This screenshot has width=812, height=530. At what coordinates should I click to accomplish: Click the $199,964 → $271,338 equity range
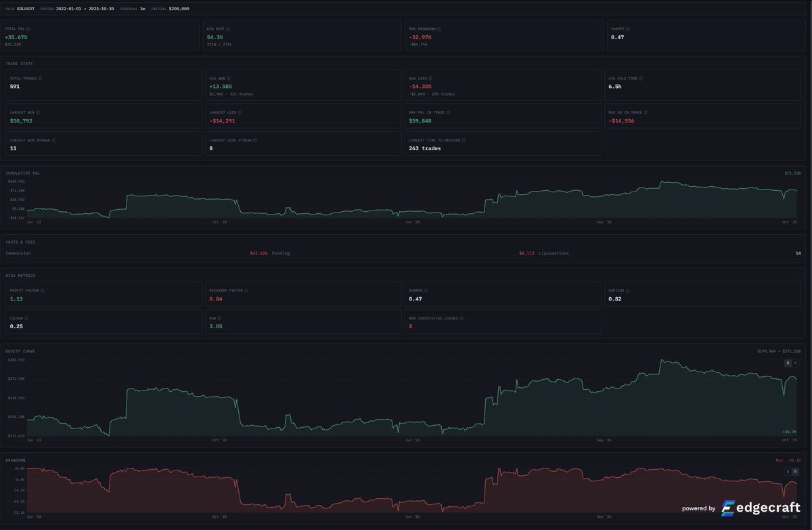point(779,351)
